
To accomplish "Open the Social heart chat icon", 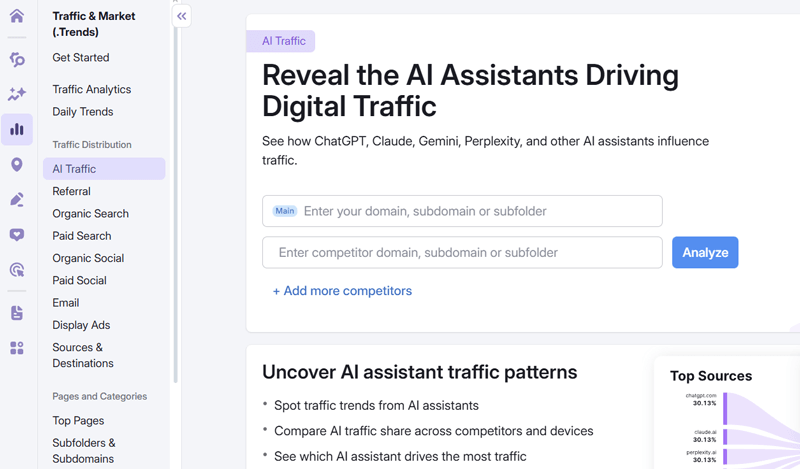I will [x=17, y=235].
